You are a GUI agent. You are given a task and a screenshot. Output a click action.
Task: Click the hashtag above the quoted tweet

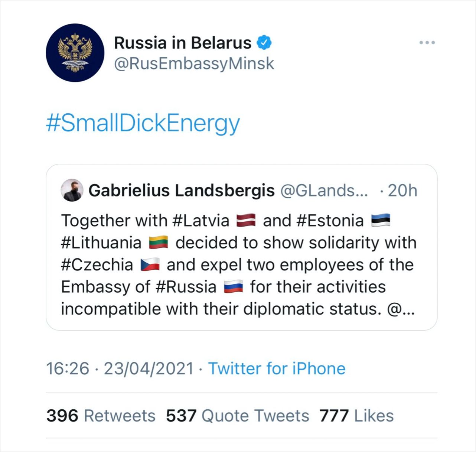pos(143,123)
